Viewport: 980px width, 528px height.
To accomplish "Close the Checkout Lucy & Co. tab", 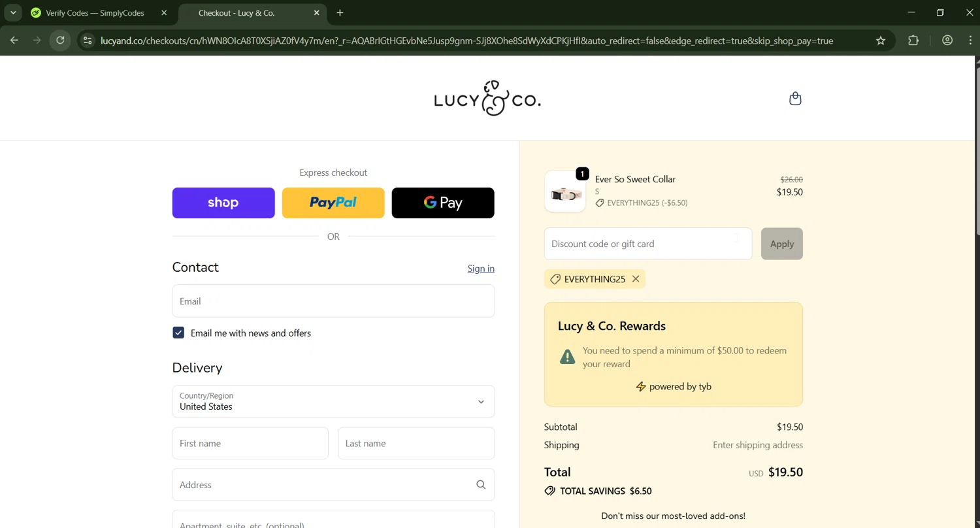I will (x=317, y=12).
